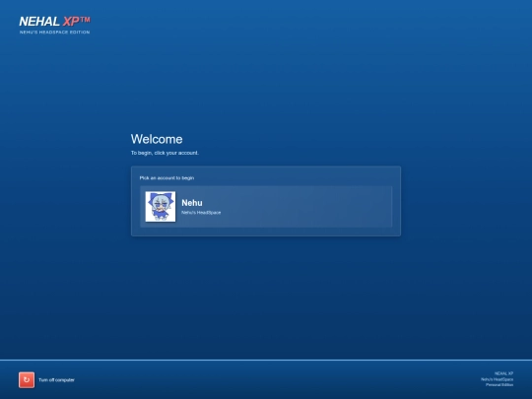Image resolution: width=532 pixels, height=399 pixels.
Task: Click the Personal Edition text in the footer
Action: click(499, 385)
